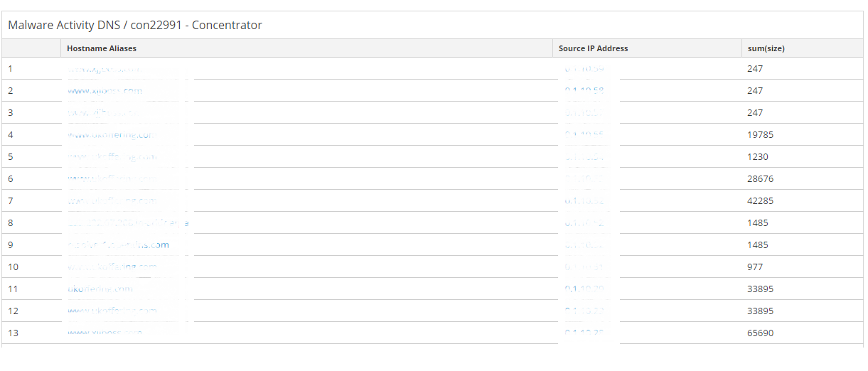Select row number 10 in the table
868x371 pixels.
coord(13,267)
